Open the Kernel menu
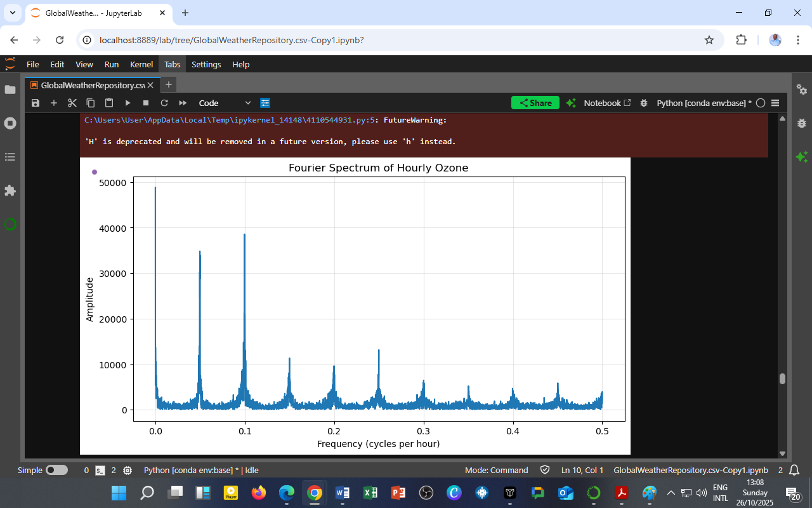 pyautogui.click(x=141, y=64)
